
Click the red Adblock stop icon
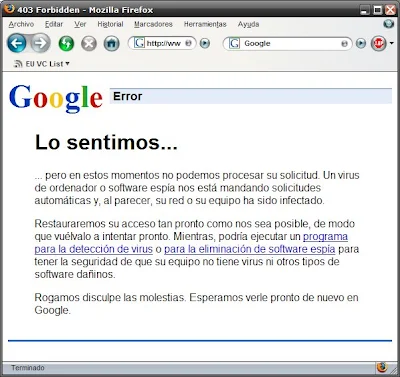coord(379,43)
